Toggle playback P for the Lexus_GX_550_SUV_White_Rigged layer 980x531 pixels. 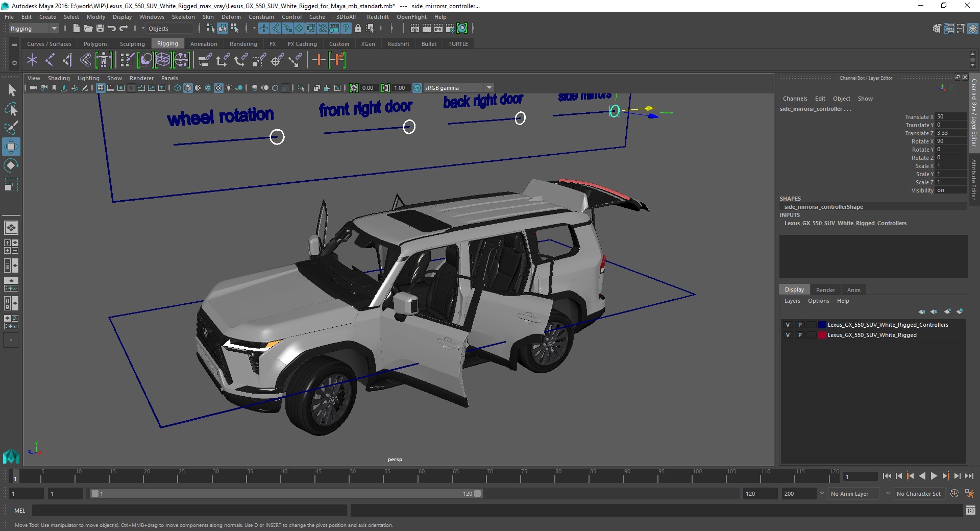(800, 335)
